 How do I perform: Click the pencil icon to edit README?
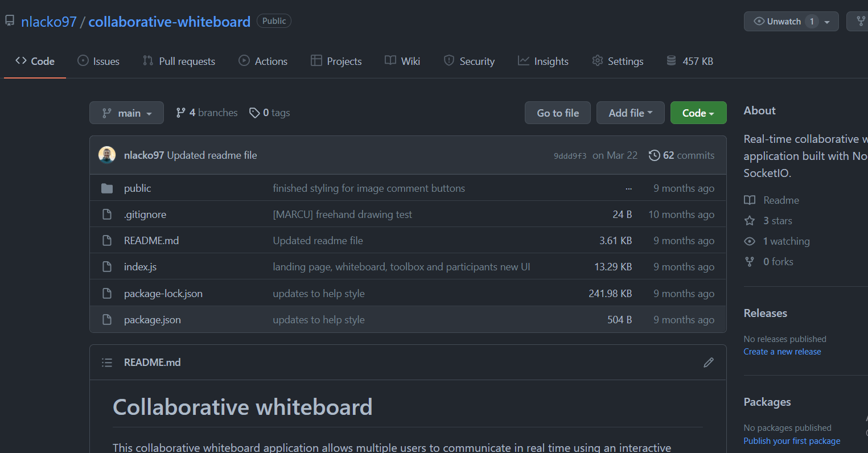point(708,363)
